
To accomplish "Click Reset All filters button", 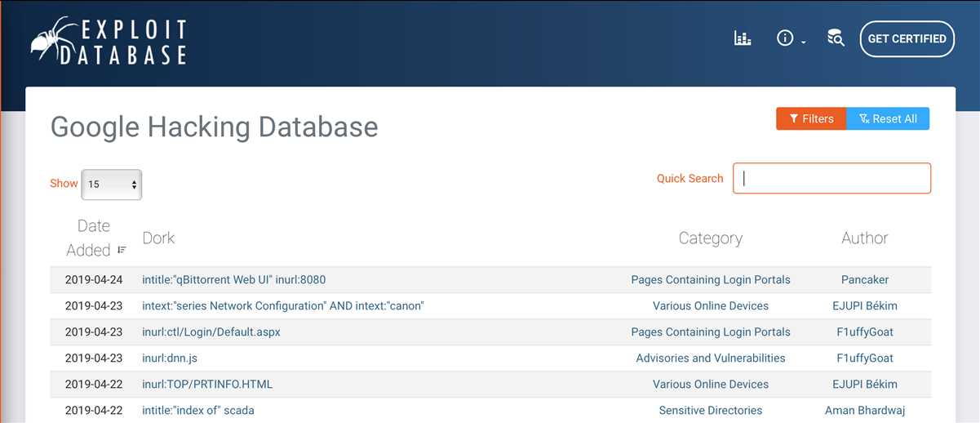I will tap(888, 118).
